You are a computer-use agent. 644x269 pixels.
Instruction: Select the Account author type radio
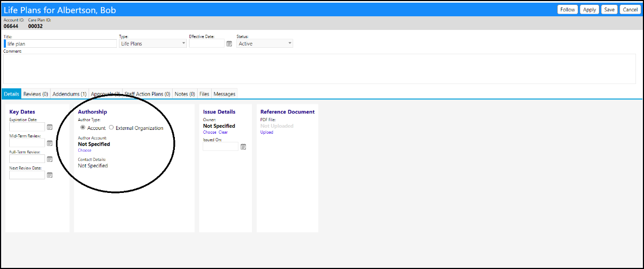[83, 128]
